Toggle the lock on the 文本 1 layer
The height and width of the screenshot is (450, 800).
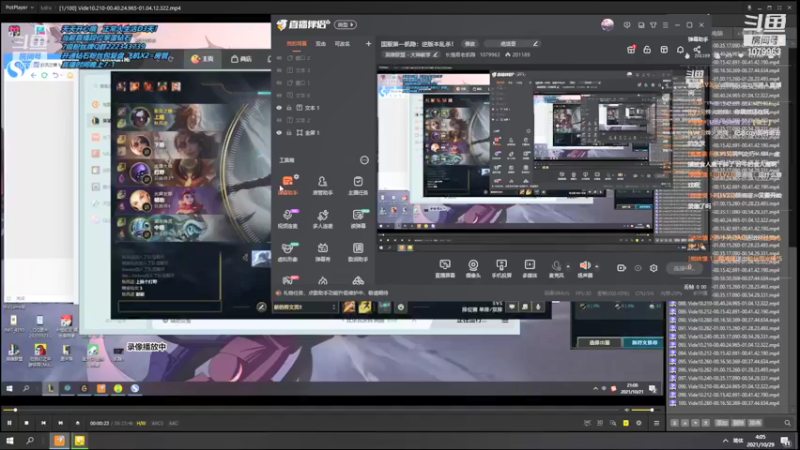(x=289, y=108)
